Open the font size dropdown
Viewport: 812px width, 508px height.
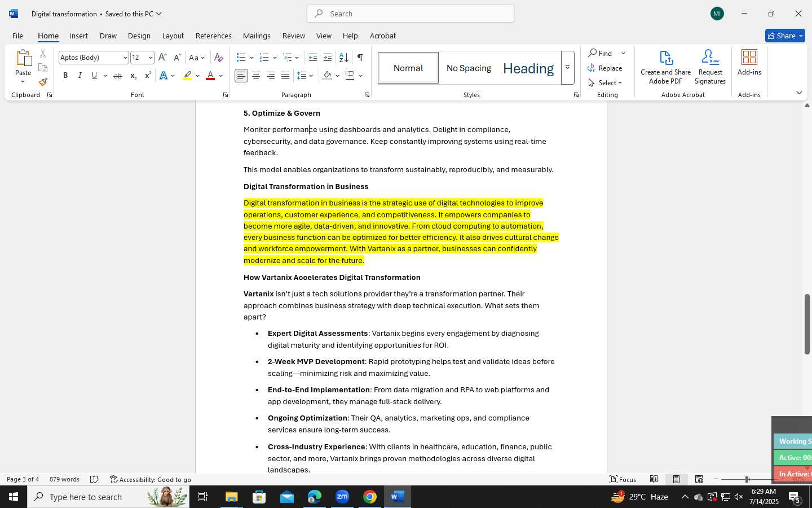[x=151, y=58]
